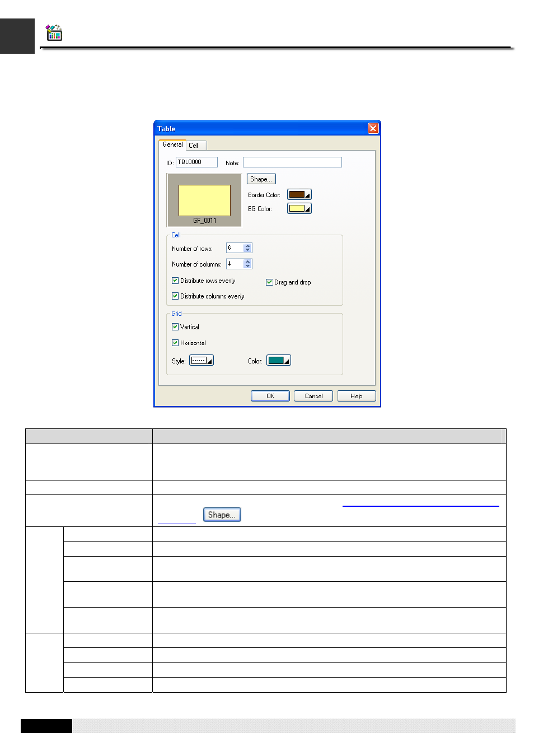Increase number of columns with up arrow
This screenshot has height=756, width=534.
click(x=248, y=261)
